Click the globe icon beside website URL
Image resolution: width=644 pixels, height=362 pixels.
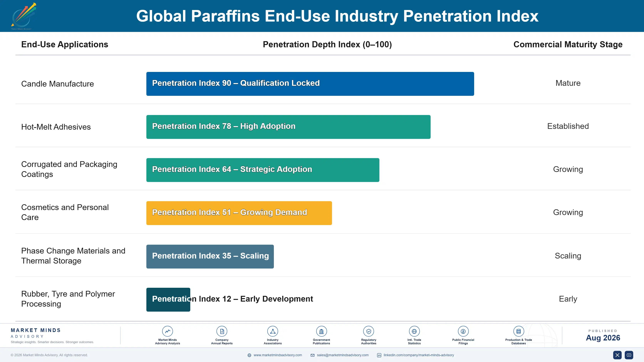pyautogui.click(x=249, y=355)
